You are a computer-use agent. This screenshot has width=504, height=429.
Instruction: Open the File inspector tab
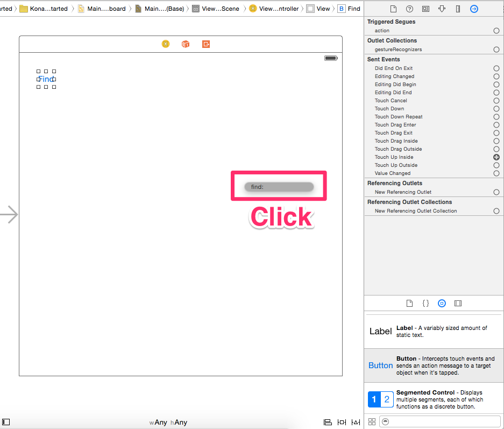tap(393, 9)
